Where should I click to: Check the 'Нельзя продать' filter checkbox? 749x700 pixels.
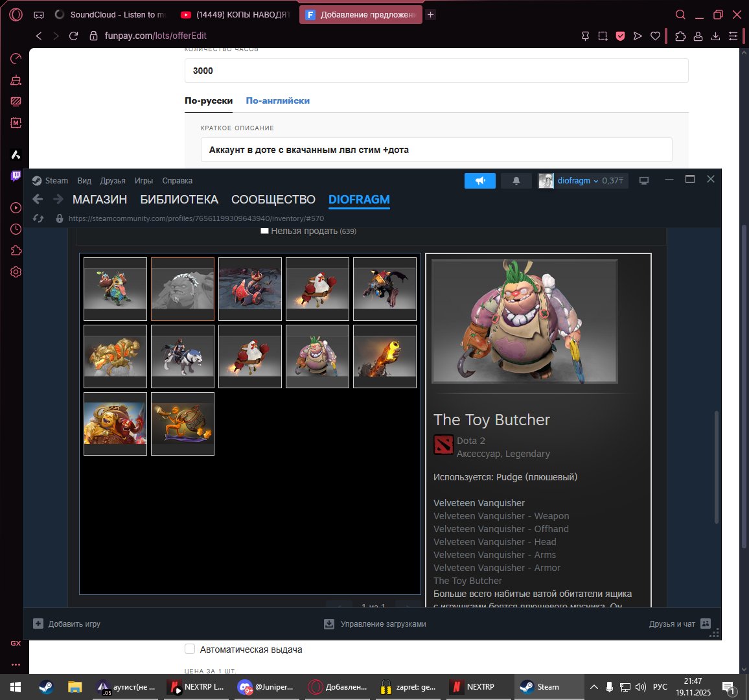[264, 230]
